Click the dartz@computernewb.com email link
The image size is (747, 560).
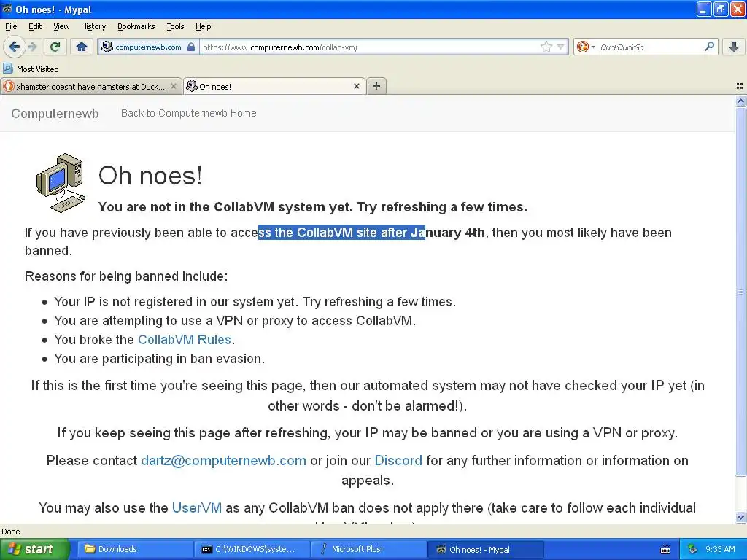click(223, 461)
